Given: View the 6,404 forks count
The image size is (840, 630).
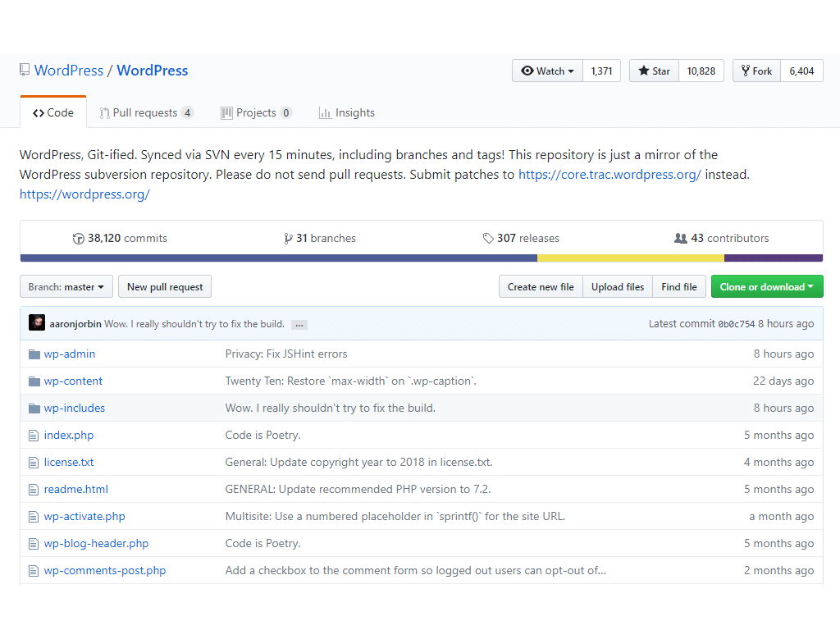Looking at the screenshot, I should [x=801, y=71].
